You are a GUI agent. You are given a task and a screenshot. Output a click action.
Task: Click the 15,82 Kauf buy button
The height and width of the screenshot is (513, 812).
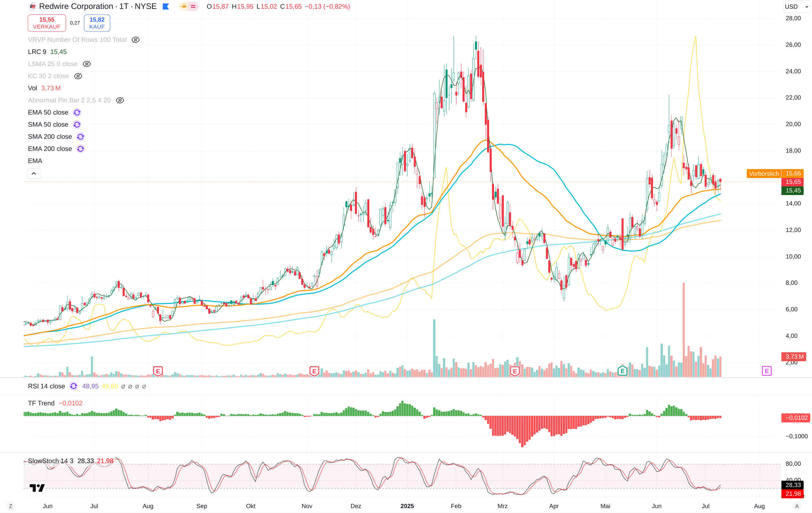point(97,23)
